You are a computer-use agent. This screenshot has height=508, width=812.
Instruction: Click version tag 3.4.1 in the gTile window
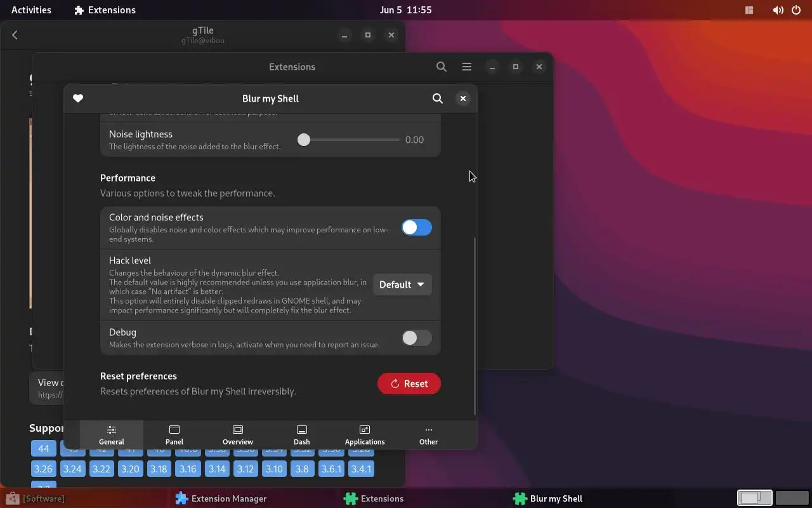[362, 469]
